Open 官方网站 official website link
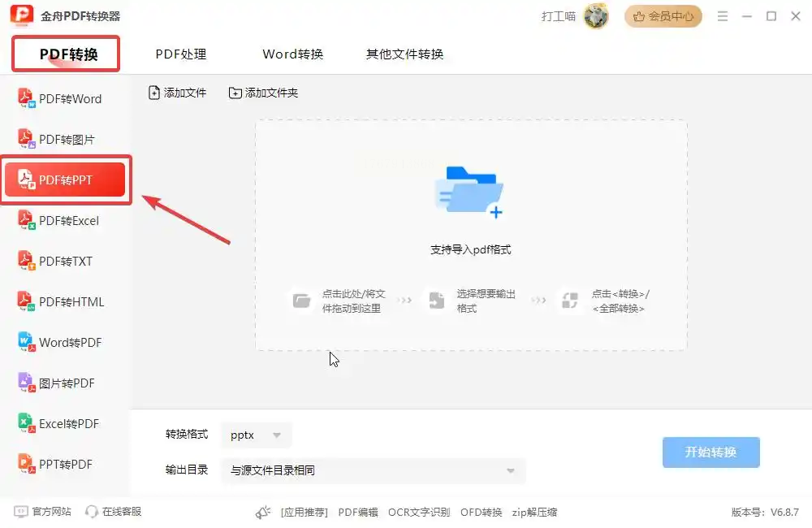The width and height of the screenshot is (812, 528). (x=42, y=512)
